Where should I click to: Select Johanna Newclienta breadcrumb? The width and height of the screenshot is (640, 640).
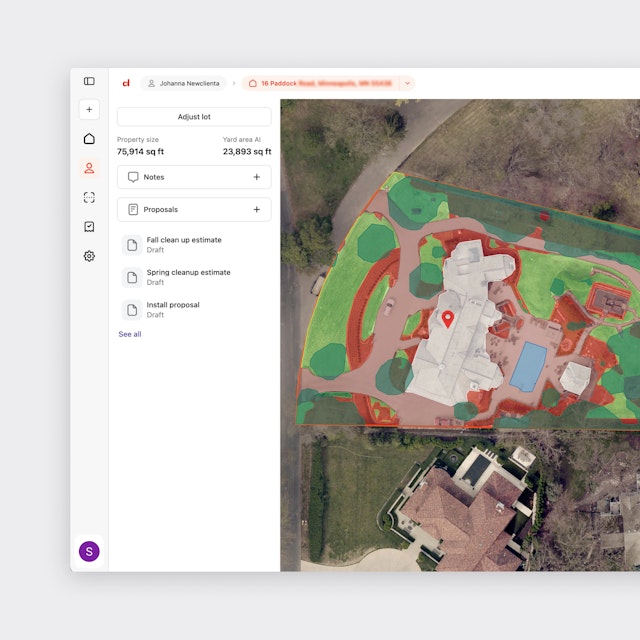coord(184,83)
